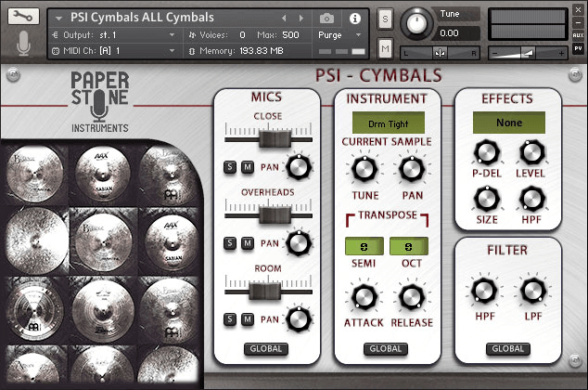The image size is (588, 390).
Task: Adjust the effects HPF knob
Action: (x=531, y=199)
